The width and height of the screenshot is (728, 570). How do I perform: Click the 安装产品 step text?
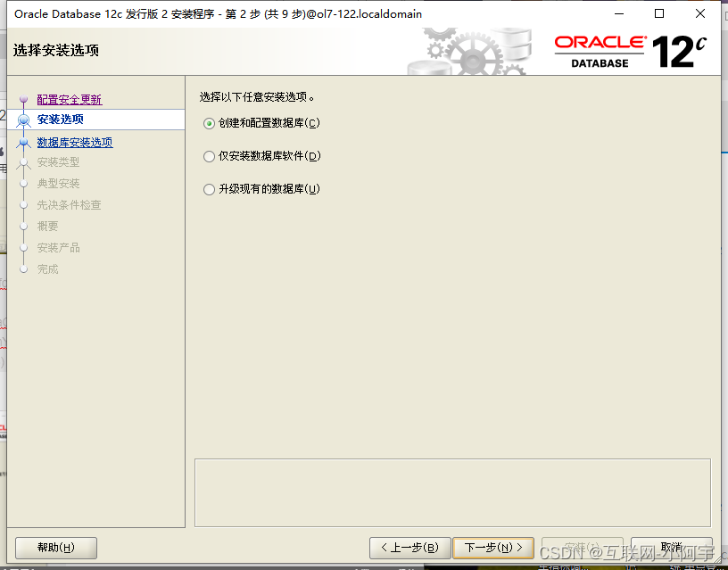pos(58,247)
